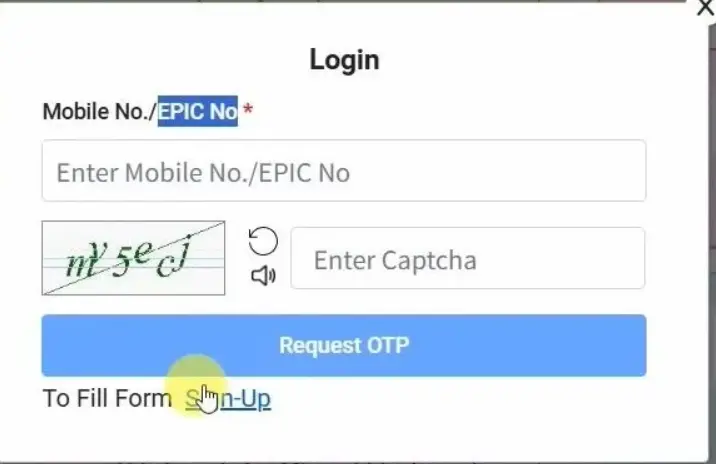Click the Up portion of the Sign-Up link
Viewport: 716px width, 464px height.
pos(256,399)
